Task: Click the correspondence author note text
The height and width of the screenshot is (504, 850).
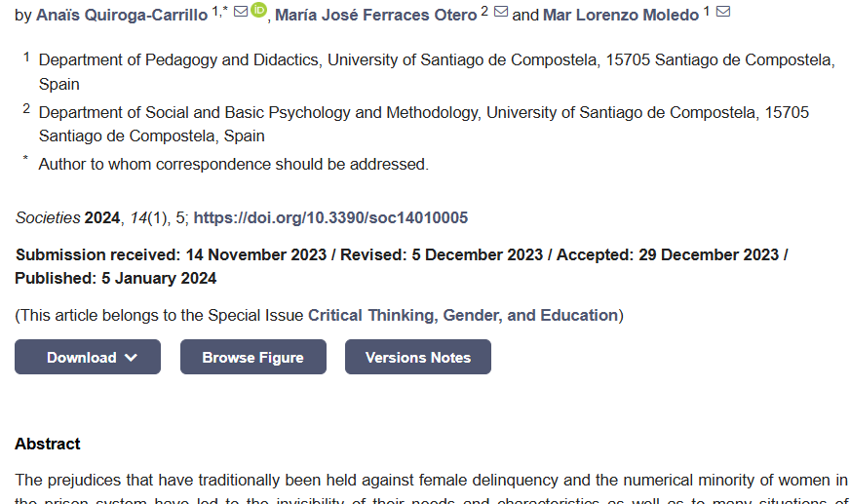Action: 234,164
